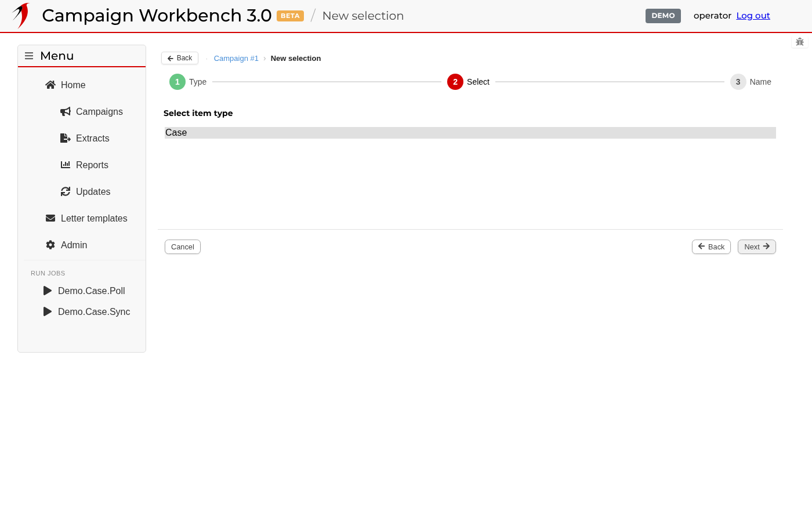This screenshot has height=522, width=812.
Task: Go to step 1 Type
Action: point(188,82)
